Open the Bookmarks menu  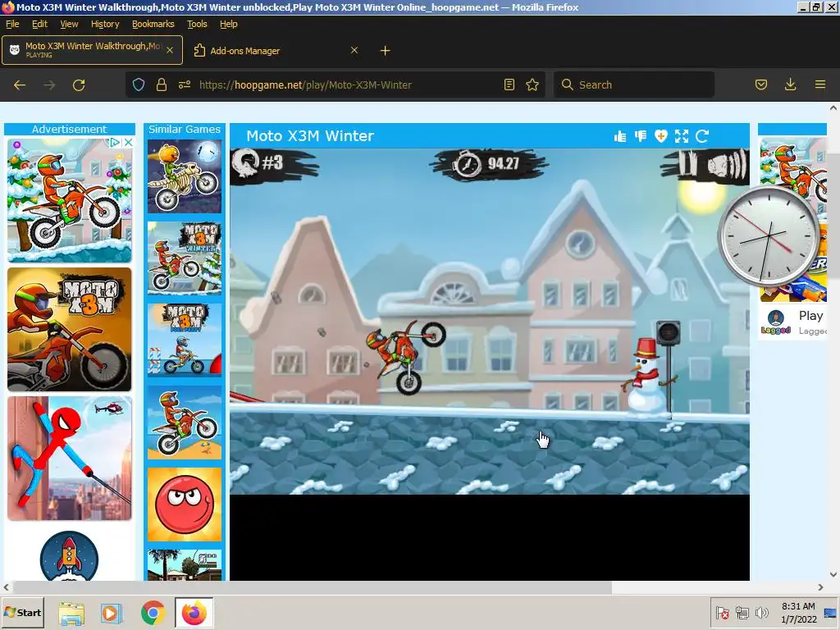[153, 24]
